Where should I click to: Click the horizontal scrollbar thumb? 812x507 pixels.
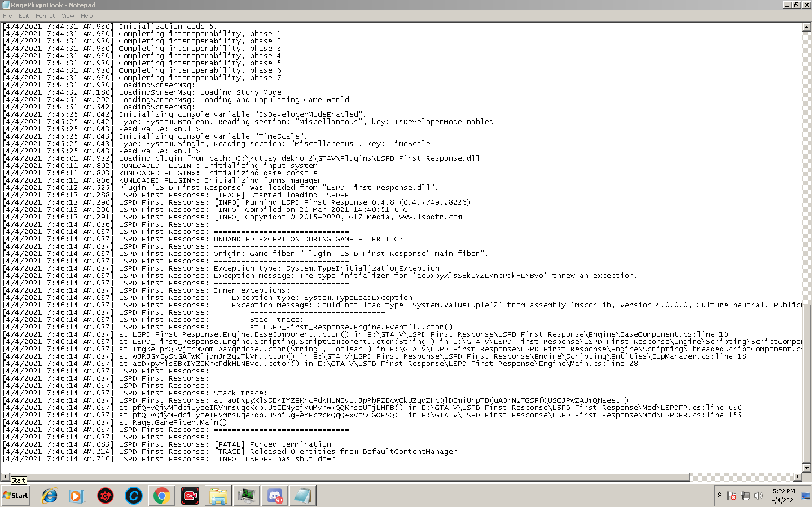[x=350, y=477]
